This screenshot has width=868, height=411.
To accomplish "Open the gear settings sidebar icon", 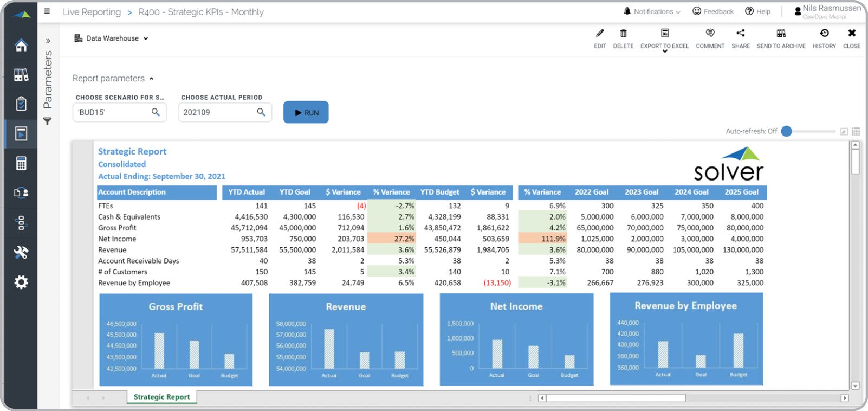I will [x=21, y=282].
